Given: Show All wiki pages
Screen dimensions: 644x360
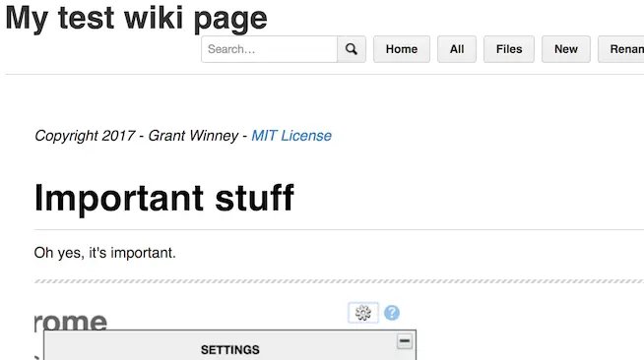Looking at the screenshot, I should coord(457,49).
